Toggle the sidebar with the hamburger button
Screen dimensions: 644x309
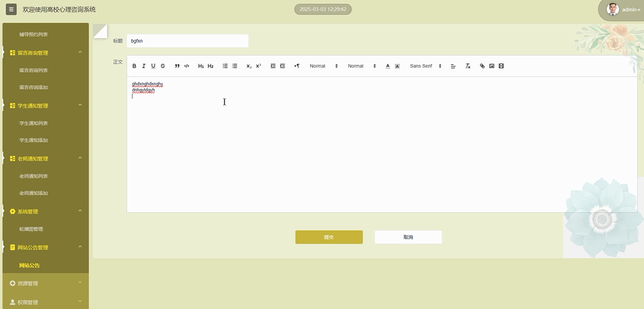coord(11,9)
